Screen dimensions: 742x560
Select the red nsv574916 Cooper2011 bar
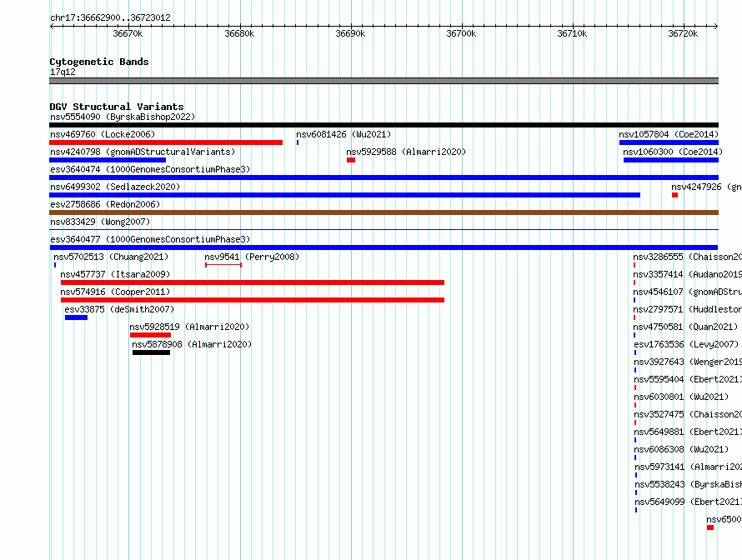(253, 300)
